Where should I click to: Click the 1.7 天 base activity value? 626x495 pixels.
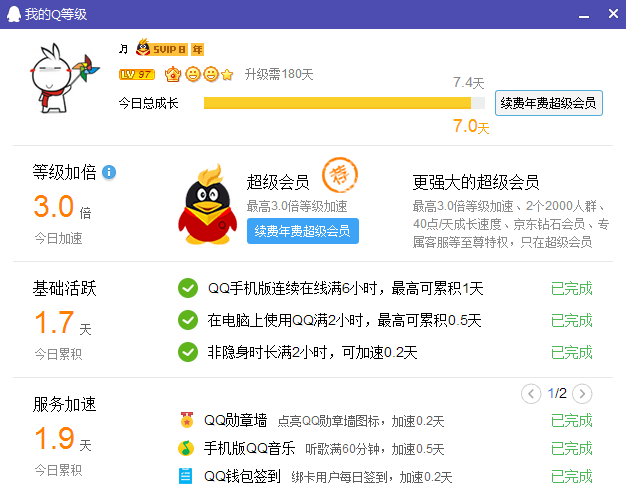pyautogui.click(x=63, y=323)
